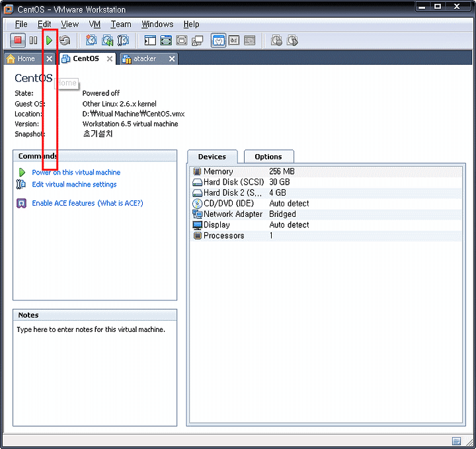476x449 pixels.
Task: Click into the Notes text area
Action: click(x=95, y=374)
